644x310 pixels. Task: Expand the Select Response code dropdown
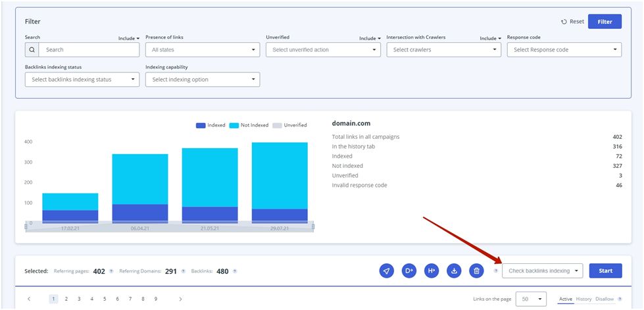[x=564, y=50]
